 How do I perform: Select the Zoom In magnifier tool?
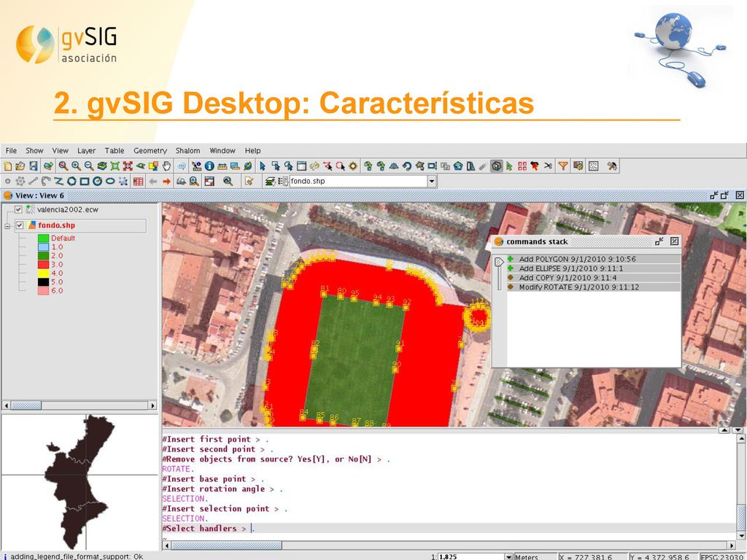point(76,166)
